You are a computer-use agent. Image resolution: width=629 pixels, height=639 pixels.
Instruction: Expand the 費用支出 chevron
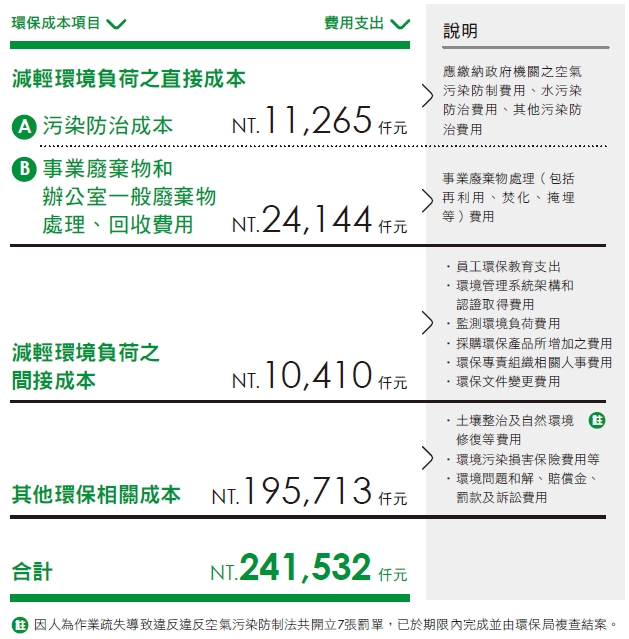(x=400, y=24)
